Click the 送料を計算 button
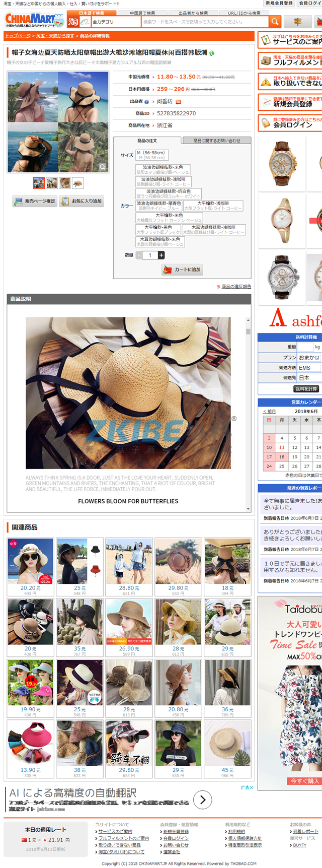The height and width of the screenshot is (868, 322). [306, 389]
